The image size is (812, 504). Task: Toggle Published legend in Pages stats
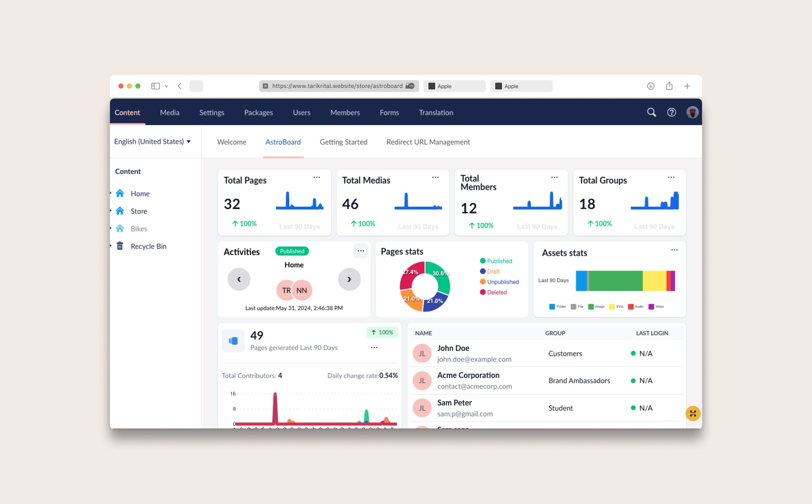[496, 261]
